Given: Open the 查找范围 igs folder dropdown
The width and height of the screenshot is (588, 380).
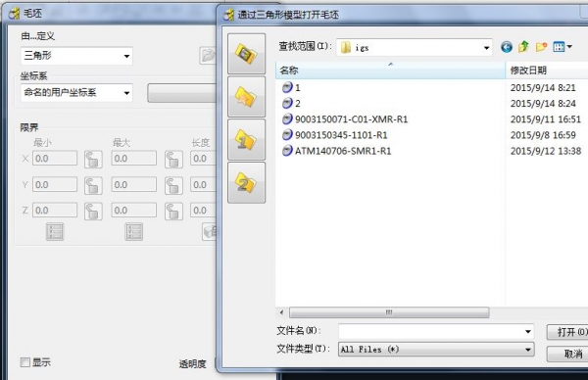Looking at the screenshot, I should click(x=486, y=48).
